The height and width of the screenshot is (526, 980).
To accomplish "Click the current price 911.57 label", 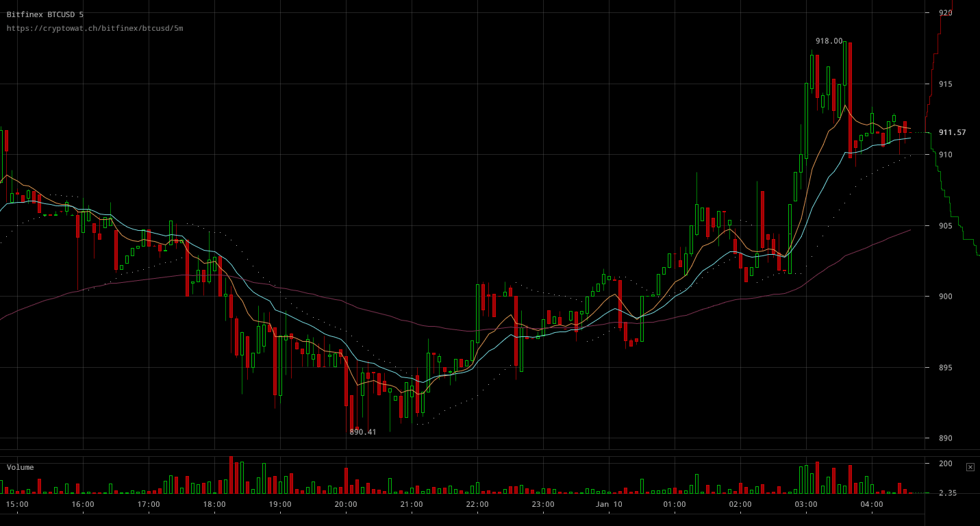I will (952, 132).
